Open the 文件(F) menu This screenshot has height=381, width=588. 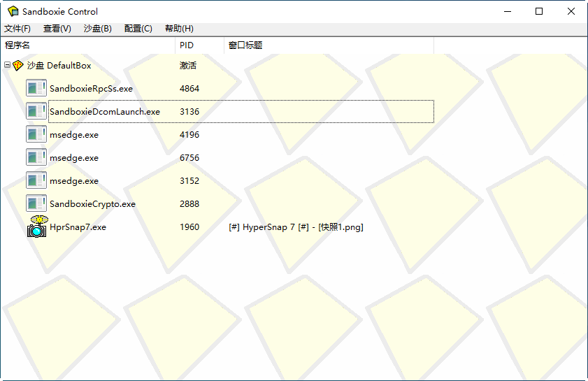pyautogui.click(x=17, y=29)
